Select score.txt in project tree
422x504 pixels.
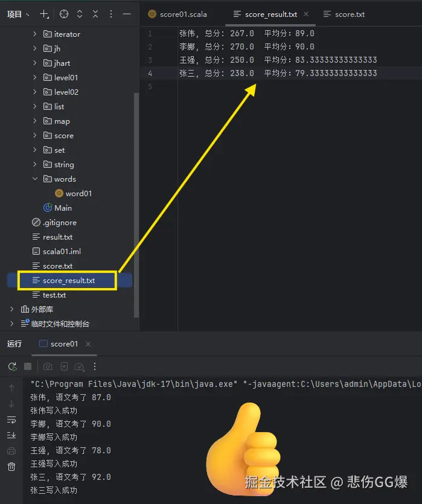pyautogui.click(x=53, y=266)
